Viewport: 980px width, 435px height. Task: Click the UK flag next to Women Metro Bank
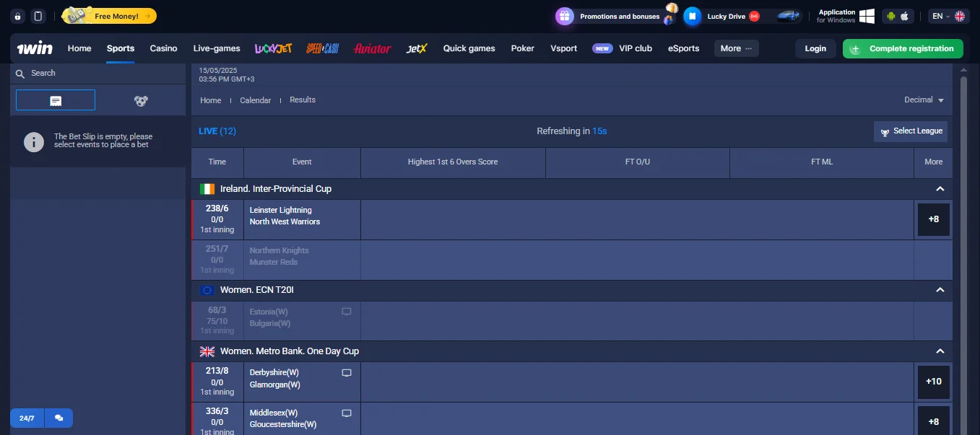(207, 351)
